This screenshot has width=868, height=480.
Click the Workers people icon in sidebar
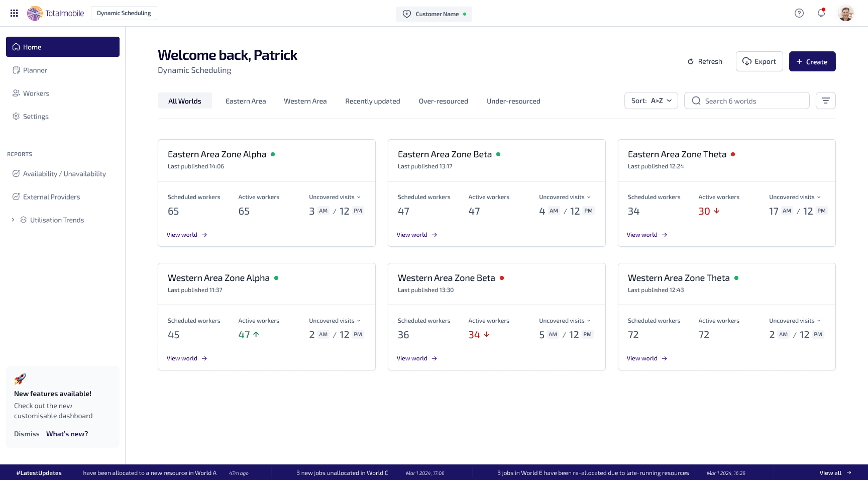point(16,93)
